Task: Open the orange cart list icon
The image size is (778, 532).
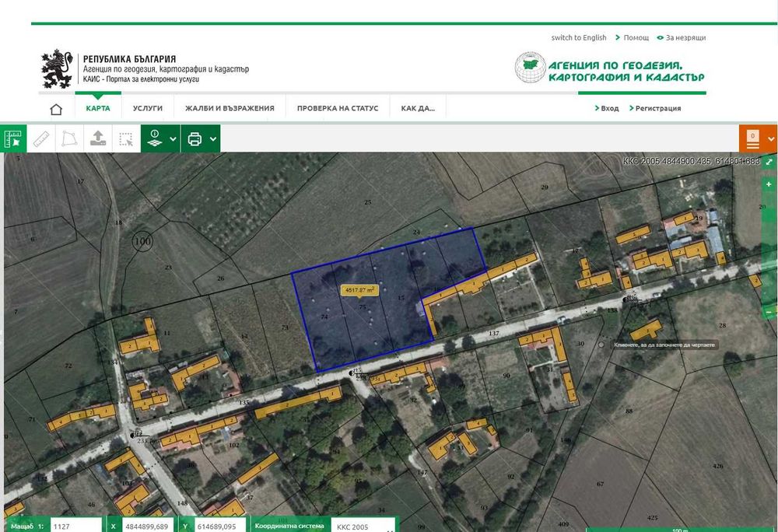Action: click(x=752, y=138)
